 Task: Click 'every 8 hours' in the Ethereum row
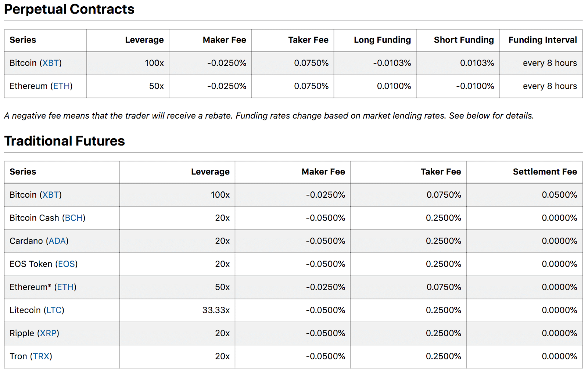[550, 86]
